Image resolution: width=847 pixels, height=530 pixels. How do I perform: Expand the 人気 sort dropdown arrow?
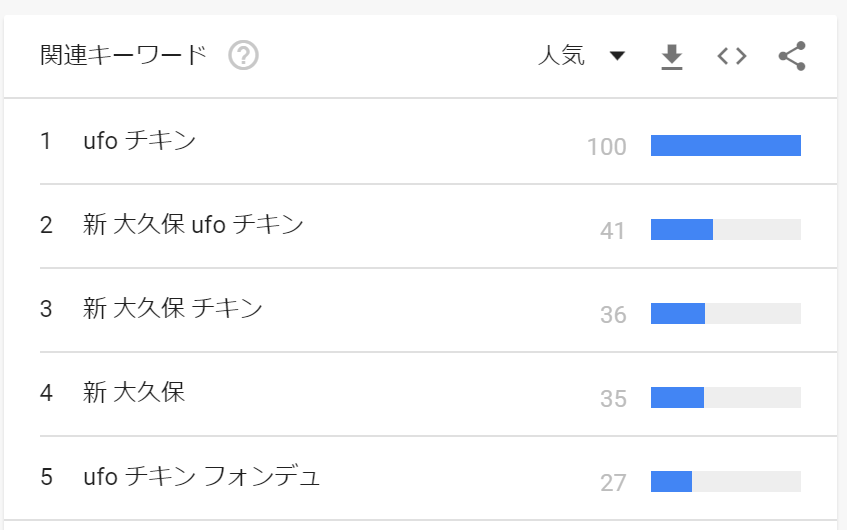pos(617,56)
